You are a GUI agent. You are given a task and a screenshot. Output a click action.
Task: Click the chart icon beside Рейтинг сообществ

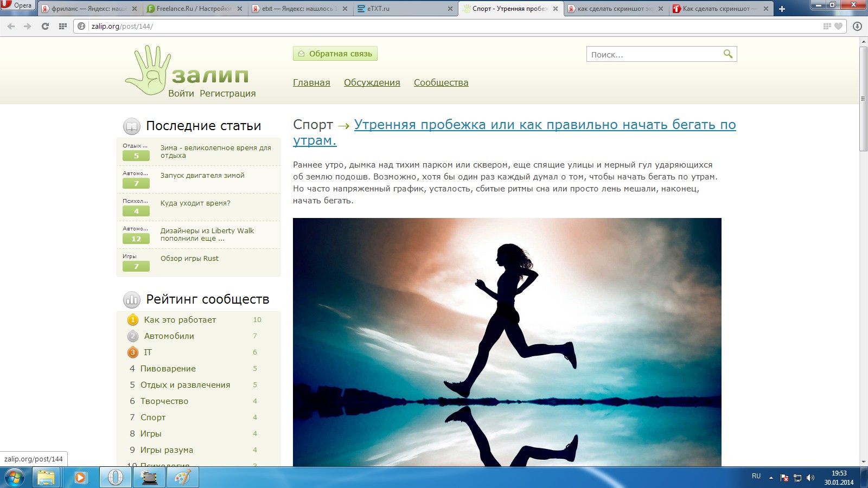pos(132,299)
